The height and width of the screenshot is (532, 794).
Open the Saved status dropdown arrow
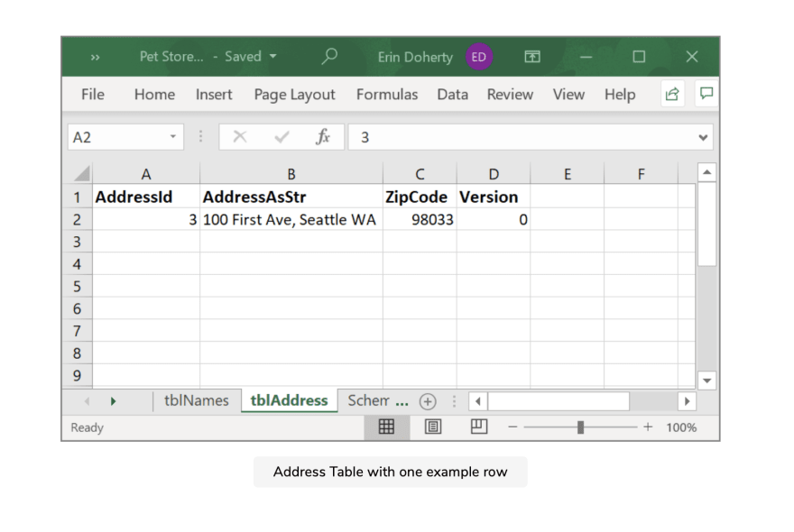(x=272, y=56)
